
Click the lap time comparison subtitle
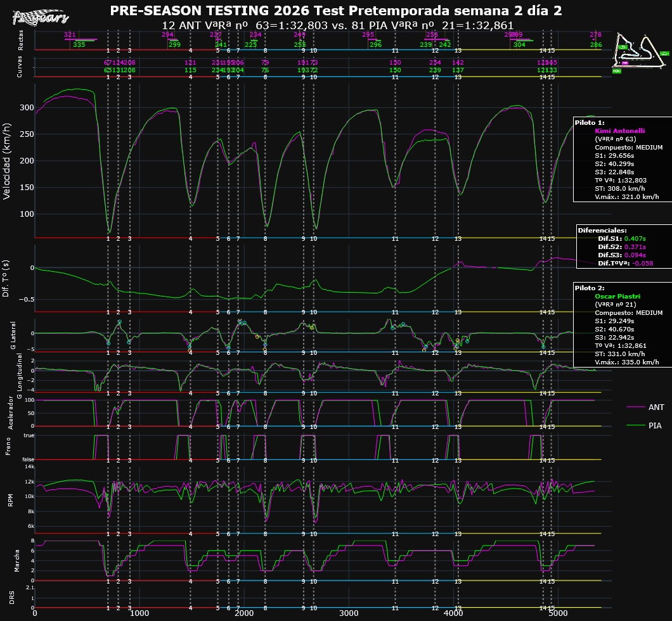tap(337, 25)
